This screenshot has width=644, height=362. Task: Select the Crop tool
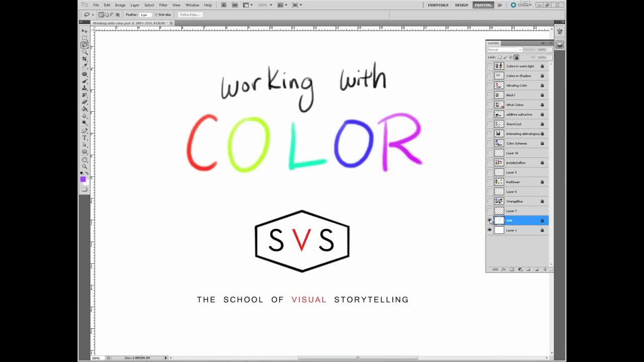click(x=85, y=59)
